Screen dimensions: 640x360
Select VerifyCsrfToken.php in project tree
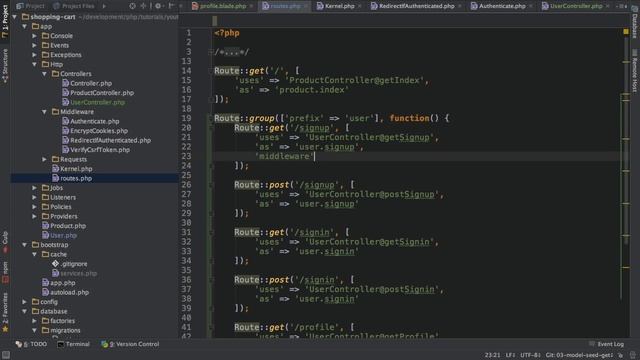coord(96,150)
